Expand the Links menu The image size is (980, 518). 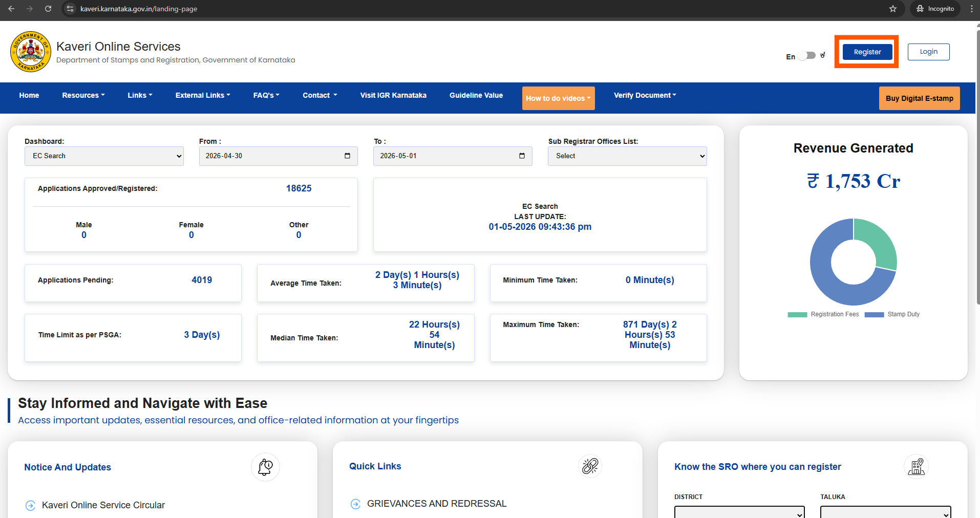click(x=140, y=95)
